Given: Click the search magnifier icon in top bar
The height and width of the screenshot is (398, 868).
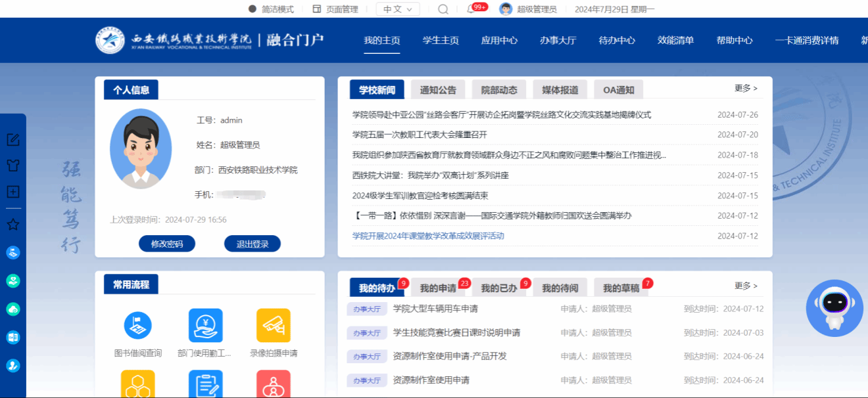Looking at the screenshot, I should click(443, 9).
